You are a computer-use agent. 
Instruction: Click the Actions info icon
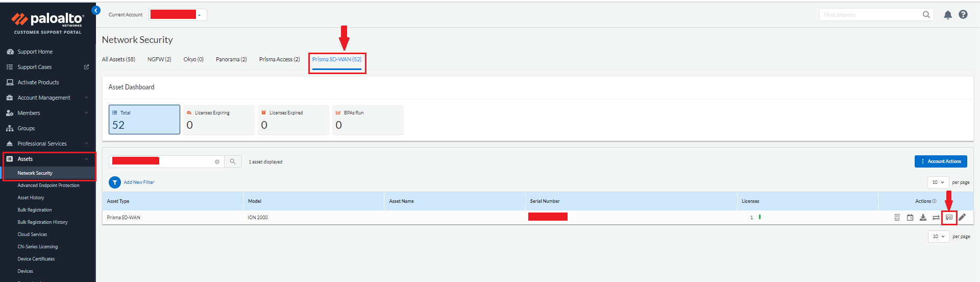935,201
